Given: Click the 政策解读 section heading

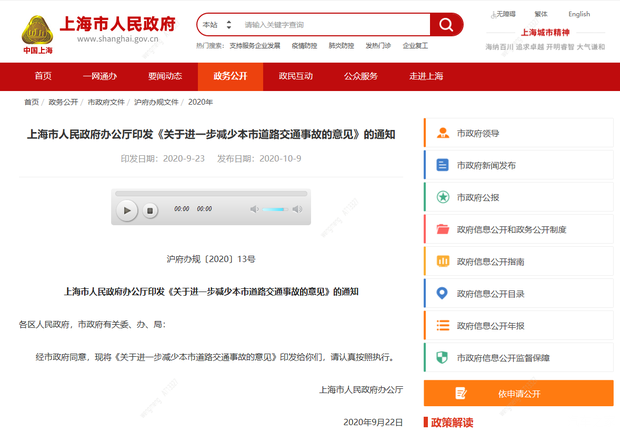Looking at the screenshot, I should click(452, 423).
